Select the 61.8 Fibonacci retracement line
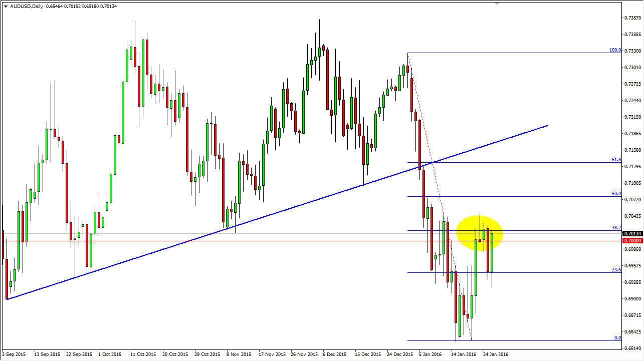 point(511,163)
